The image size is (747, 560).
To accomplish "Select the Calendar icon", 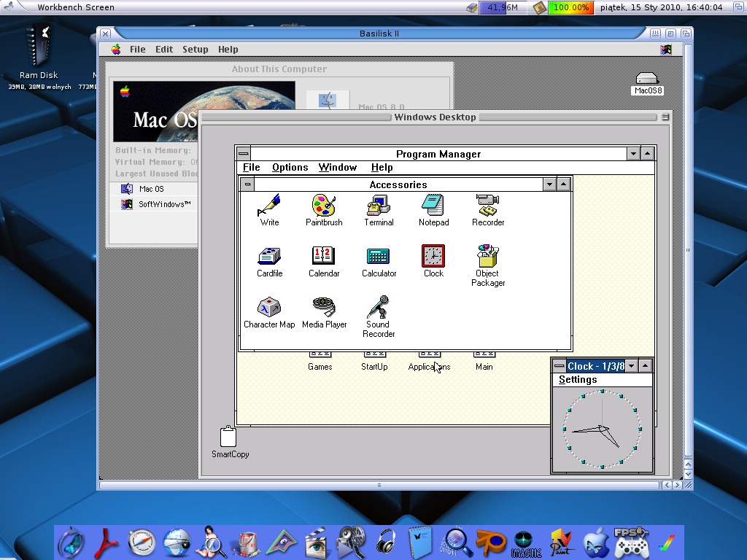I will (x=324, y=261).
